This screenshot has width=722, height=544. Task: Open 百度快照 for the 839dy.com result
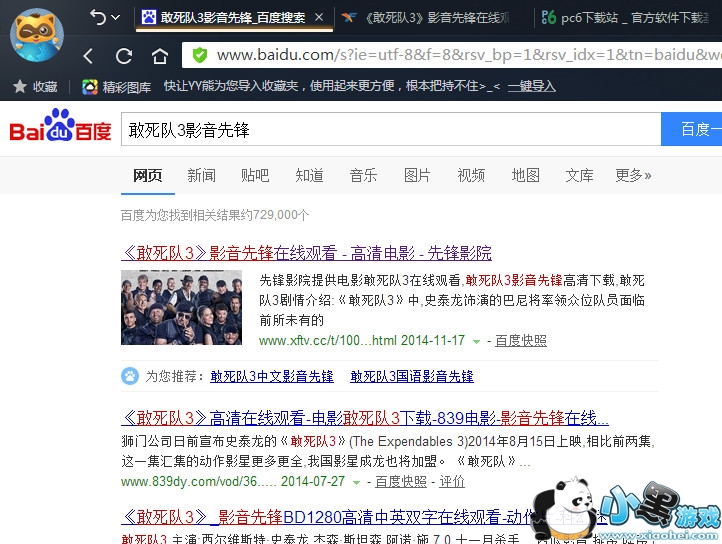(x=401, y=481)
